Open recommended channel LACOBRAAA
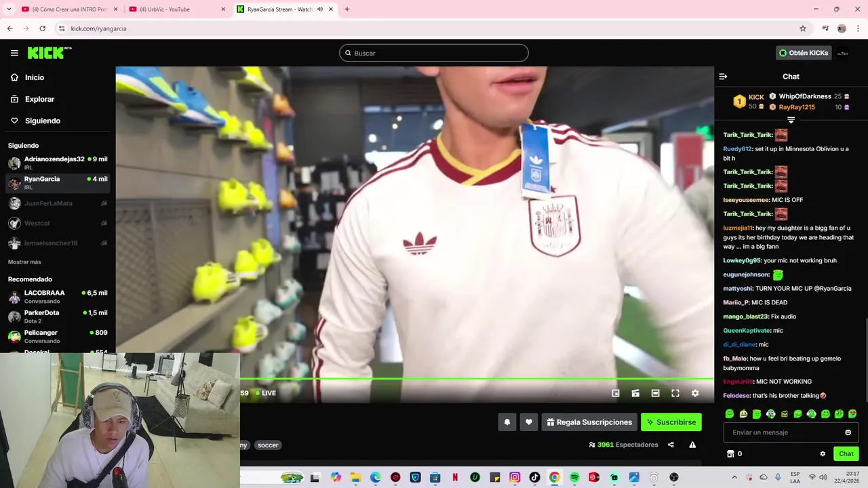868x488 pixels. coord(58,297)
